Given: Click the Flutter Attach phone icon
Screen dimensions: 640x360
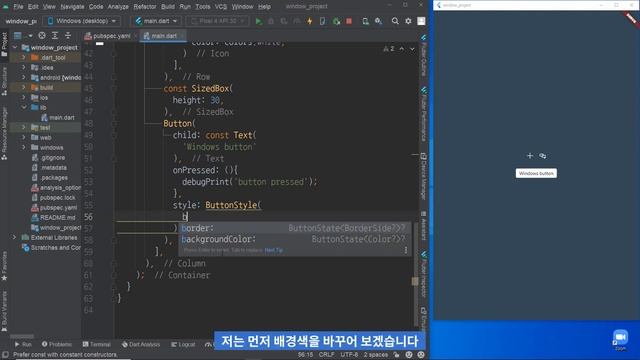Looking at the screenshot, I should 322,21.
